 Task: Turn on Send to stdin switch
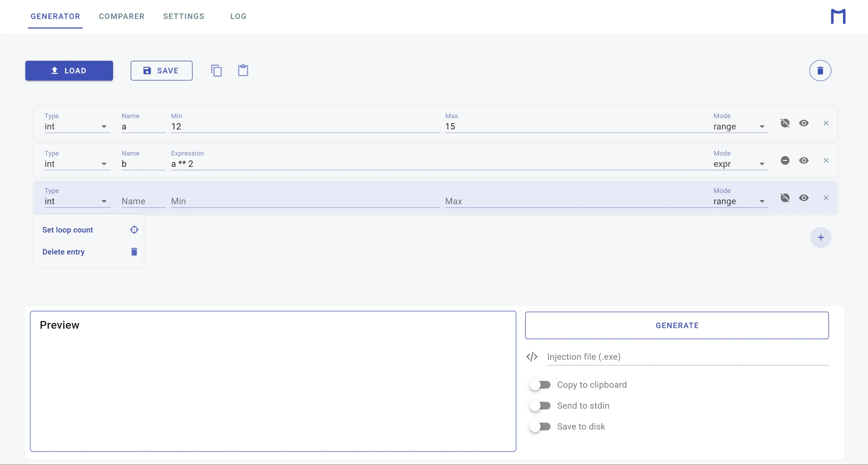coord(540,405)
